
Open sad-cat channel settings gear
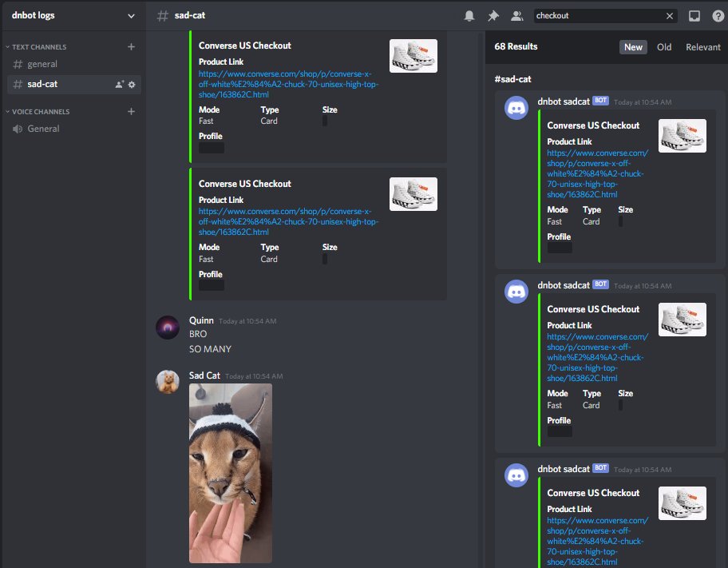click(132, 84)
